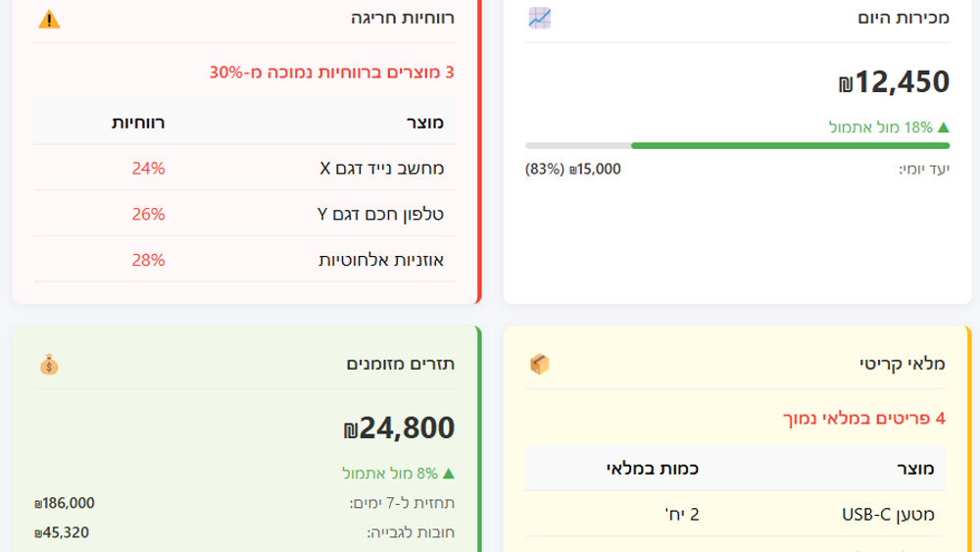Click the תחזית ל-7 ימים label
Image resolution: width=980 pixels, height=552 pixels.
pyautogui.click(x=402, y=503)
